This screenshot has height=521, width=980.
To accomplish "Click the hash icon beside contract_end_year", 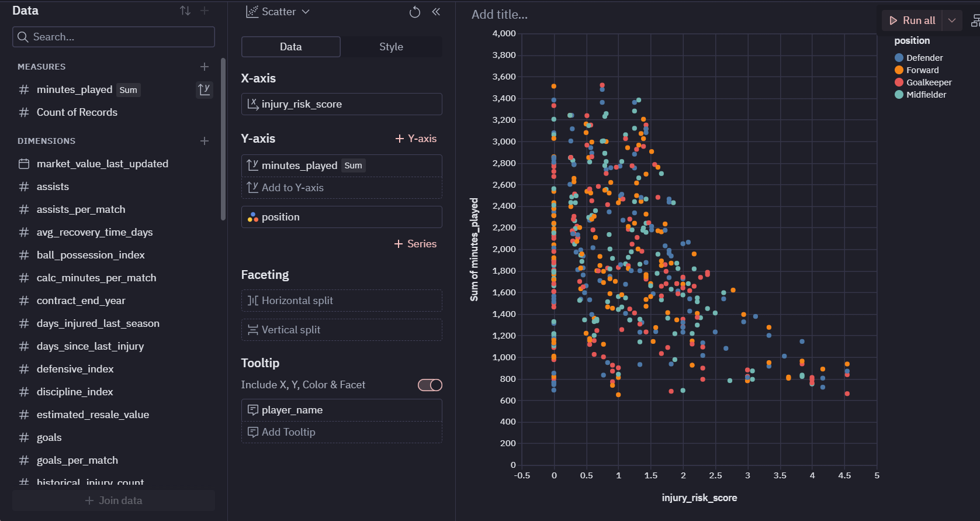I will coord(24,301).
